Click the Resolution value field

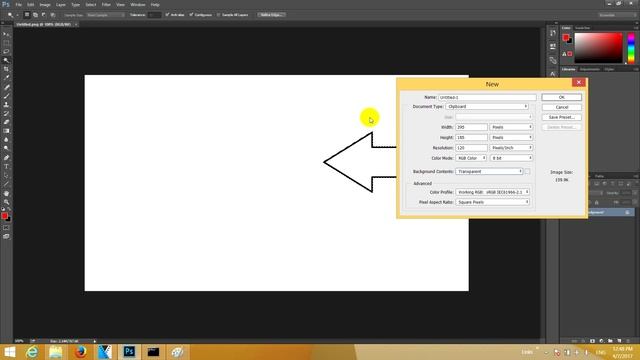(x=471, y=148)
